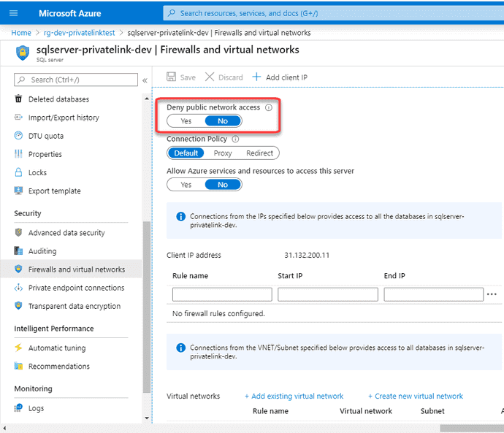Set Allow Azure services access to No

coord(223,185)
